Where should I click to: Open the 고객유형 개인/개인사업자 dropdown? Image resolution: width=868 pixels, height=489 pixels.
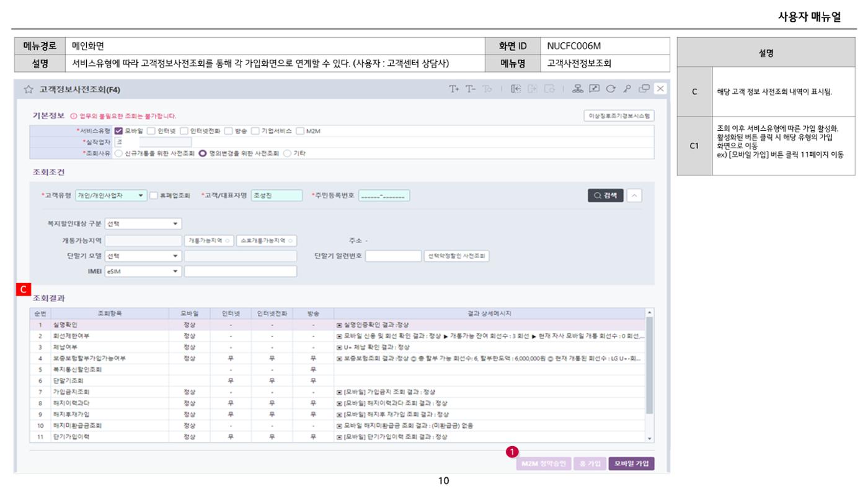point(111,195)
